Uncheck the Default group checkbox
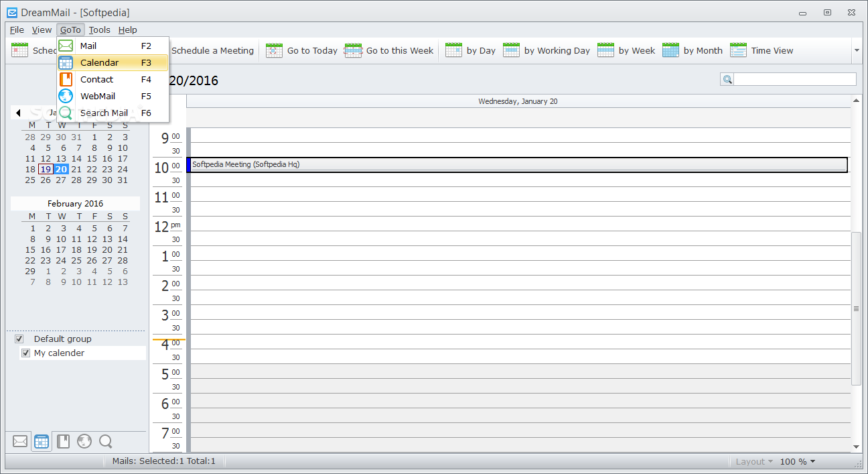The width and height of the screenshot is (868, 474). point(19,339)
